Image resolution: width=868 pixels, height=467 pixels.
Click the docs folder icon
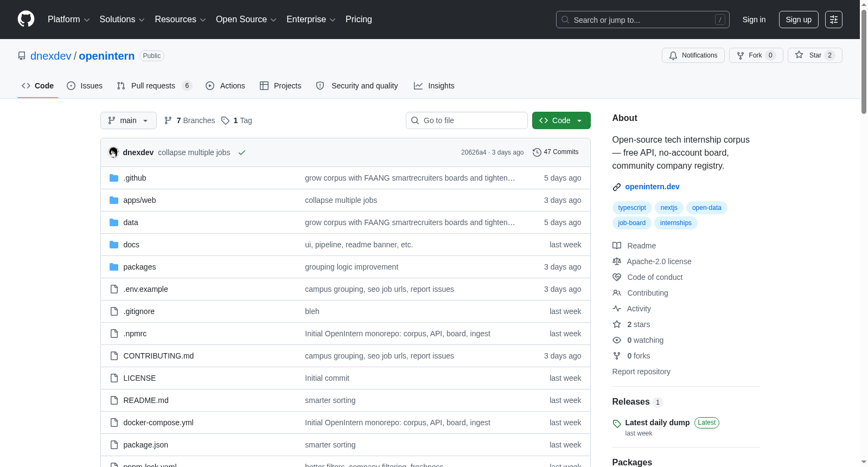click(114, 245)
